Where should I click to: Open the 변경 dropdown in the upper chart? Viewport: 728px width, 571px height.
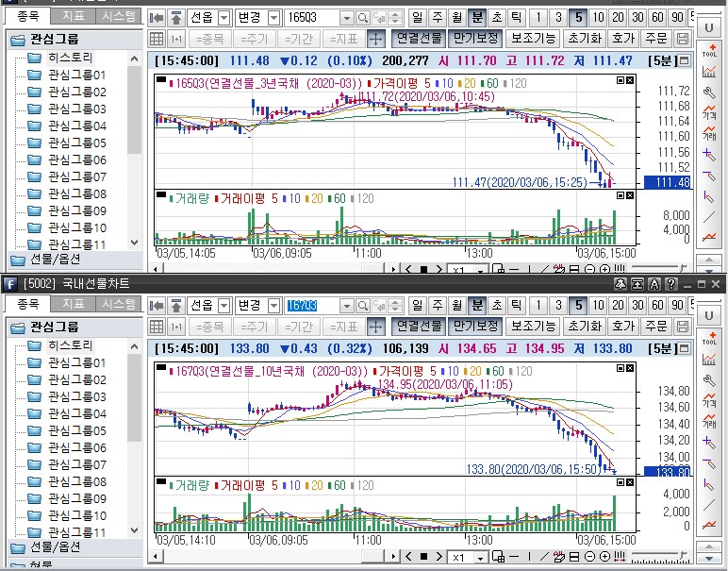coord(257,18)
